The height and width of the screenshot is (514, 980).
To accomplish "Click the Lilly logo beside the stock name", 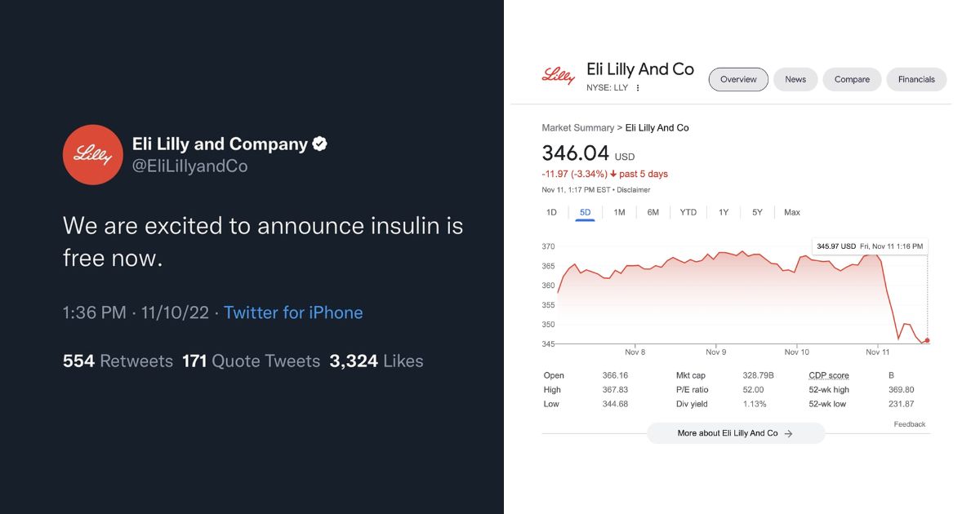I will click(x=559, y=77).
